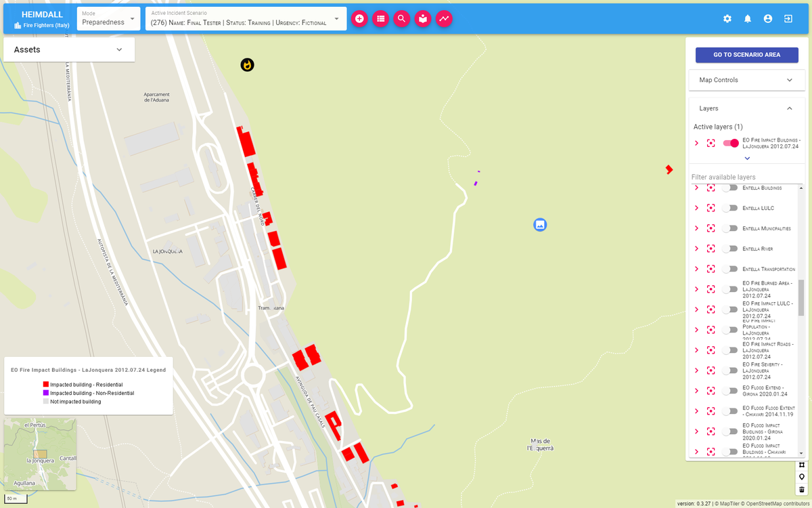Screen dimensions: 812x508
Task: Enable Entella Transportation layer
Action: coord(729,269)
